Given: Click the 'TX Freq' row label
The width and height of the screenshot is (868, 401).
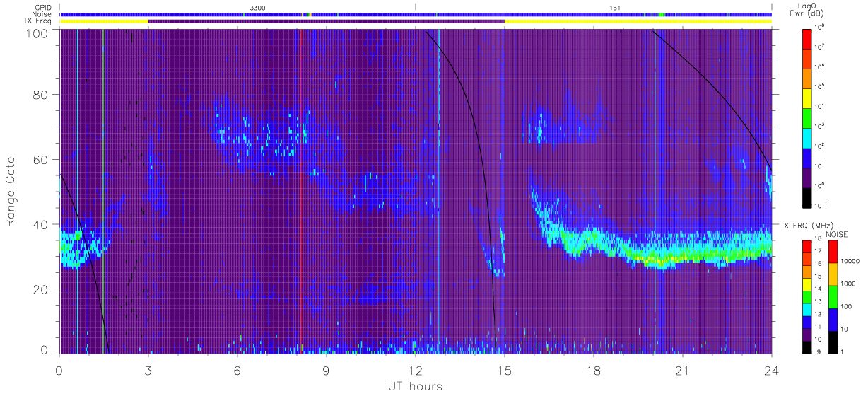Looking at the screenshot, I should (39, 21).
